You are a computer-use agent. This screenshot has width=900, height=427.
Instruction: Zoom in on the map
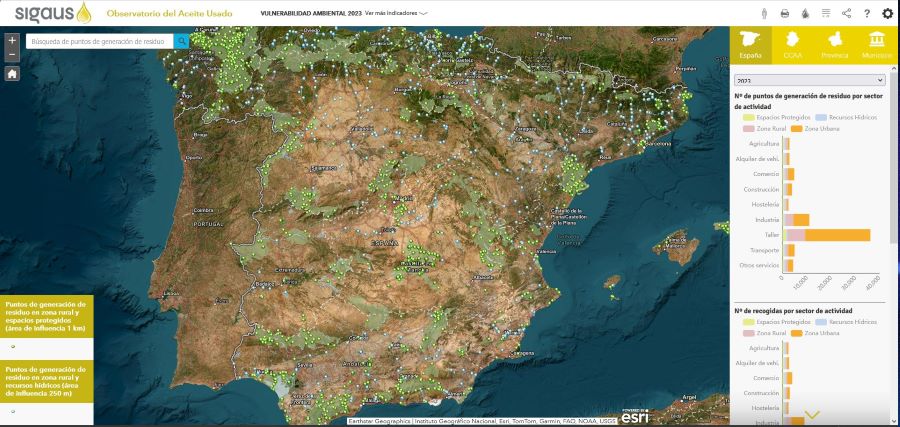tap(12, 41)
